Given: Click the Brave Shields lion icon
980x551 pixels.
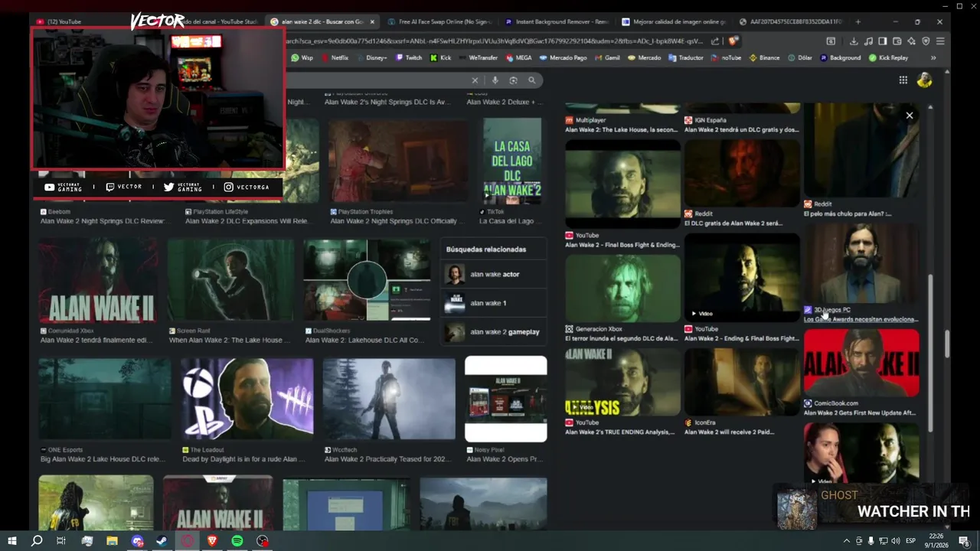Looking at the screenshot, I should pos(733,41).
